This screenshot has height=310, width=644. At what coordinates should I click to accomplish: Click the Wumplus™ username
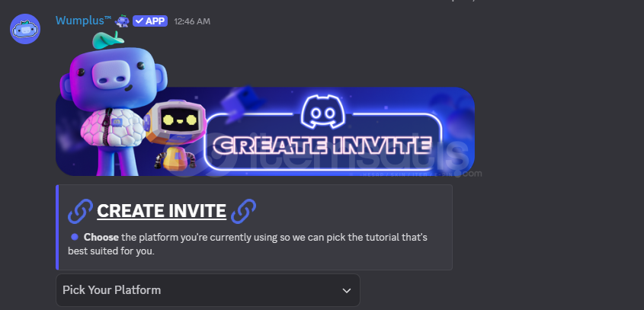(83, 21)
